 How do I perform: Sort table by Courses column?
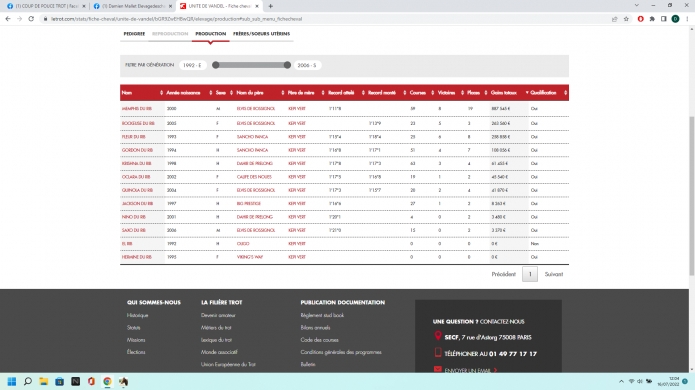point(421,93)
